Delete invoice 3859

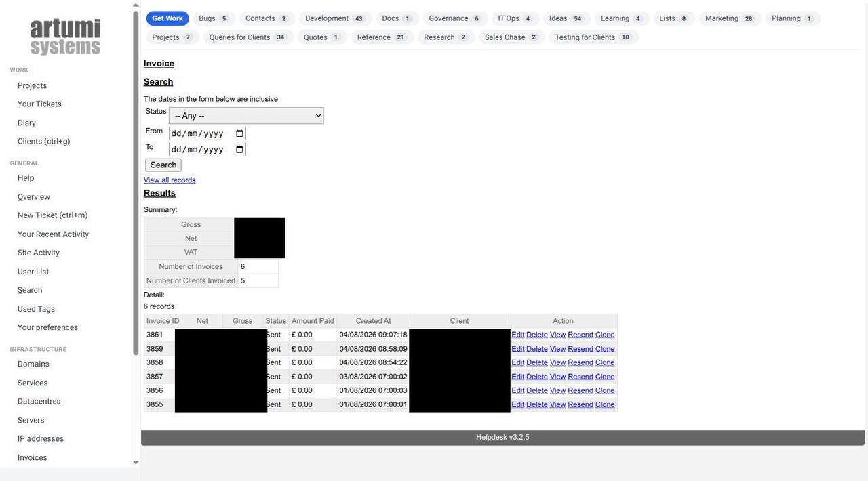point(537,349)
